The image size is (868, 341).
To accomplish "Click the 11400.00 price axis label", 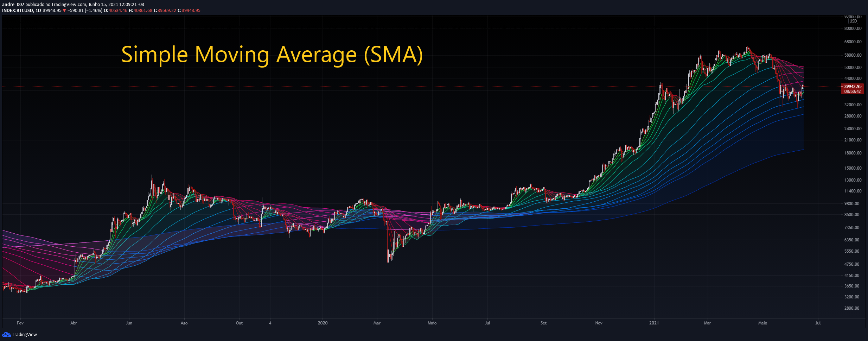I will click(853, 191).
